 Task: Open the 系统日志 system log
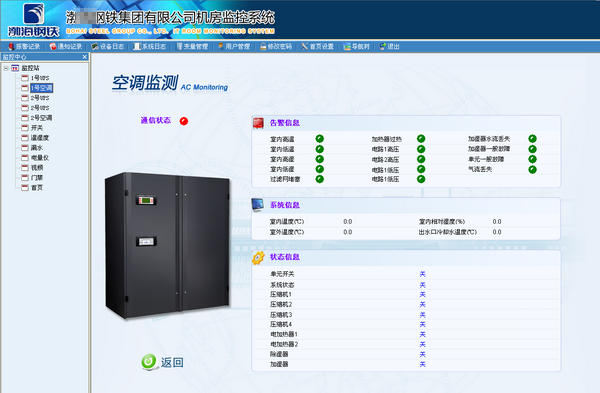tap(150, 47)
